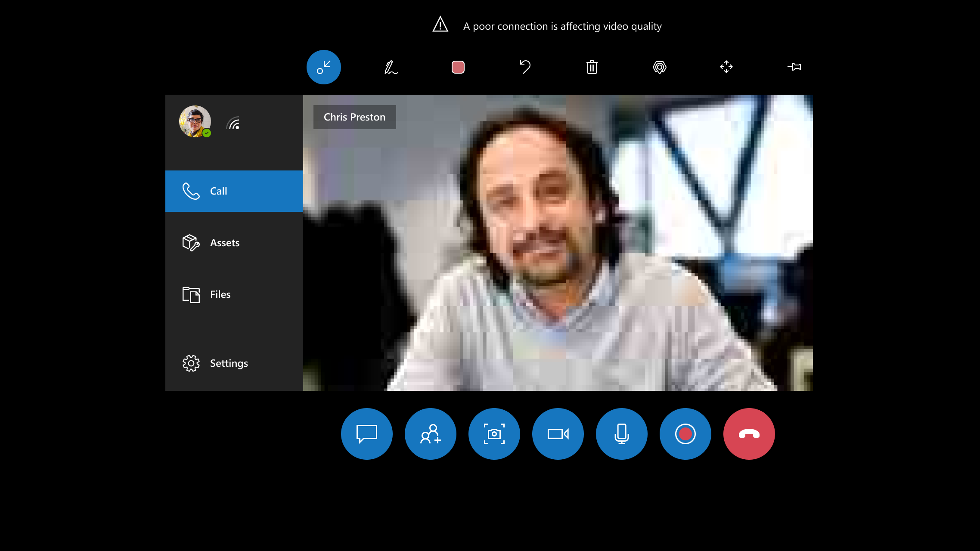The width and height of the screenshot is (980, 551).
Task: Toggle the focus target icon
Action: pyautogui.click(x=660, y=67)
